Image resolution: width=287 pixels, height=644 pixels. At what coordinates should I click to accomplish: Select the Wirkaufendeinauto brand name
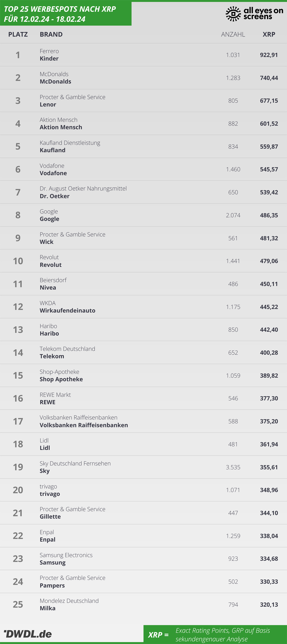pyautogui.click(x=67, y=310)
